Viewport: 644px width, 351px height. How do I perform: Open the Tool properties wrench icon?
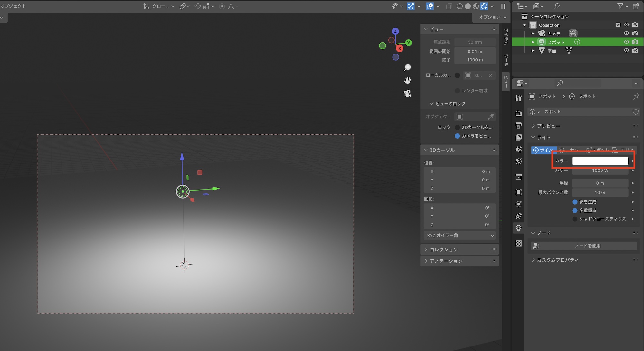pyautogui.click(x=518, y=98)
